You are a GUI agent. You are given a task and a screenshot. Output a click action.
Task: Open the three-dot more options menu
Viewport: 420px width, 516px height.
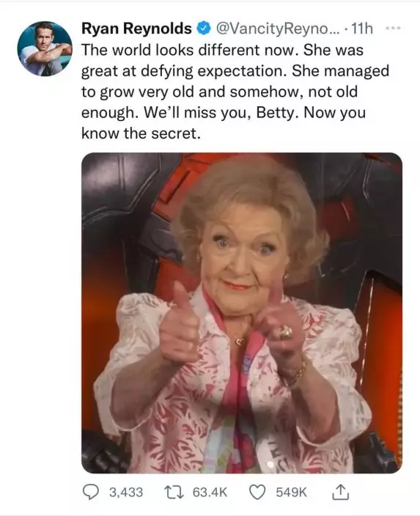click(x=394, y=29)
